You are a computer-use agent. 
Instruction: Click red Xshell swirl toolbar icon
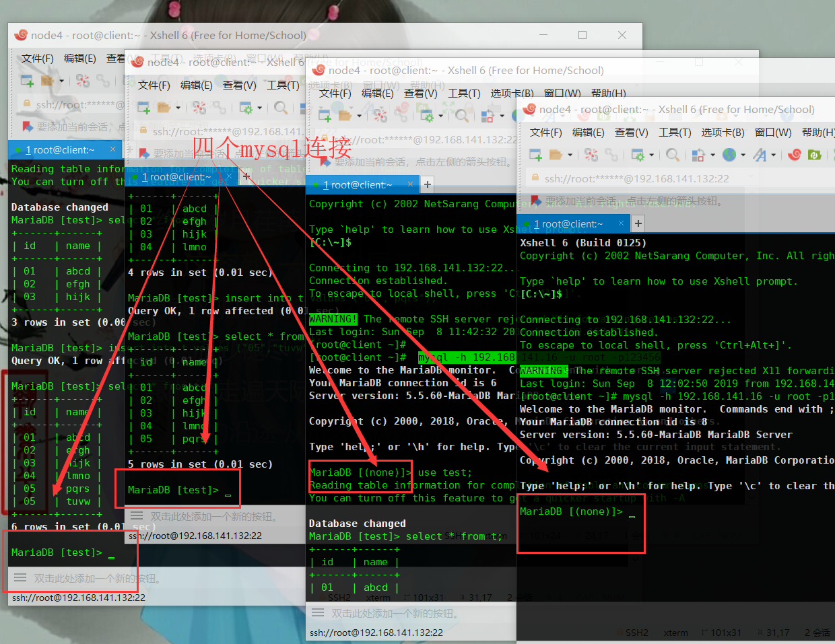[x=795, y=155]
